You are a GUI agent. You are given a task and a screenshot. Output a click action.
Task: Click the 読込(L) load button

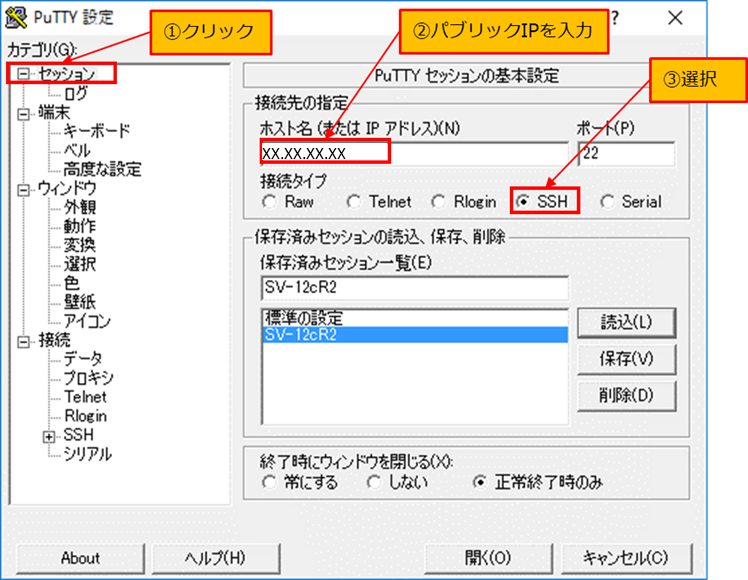click(x=626, y=322)
